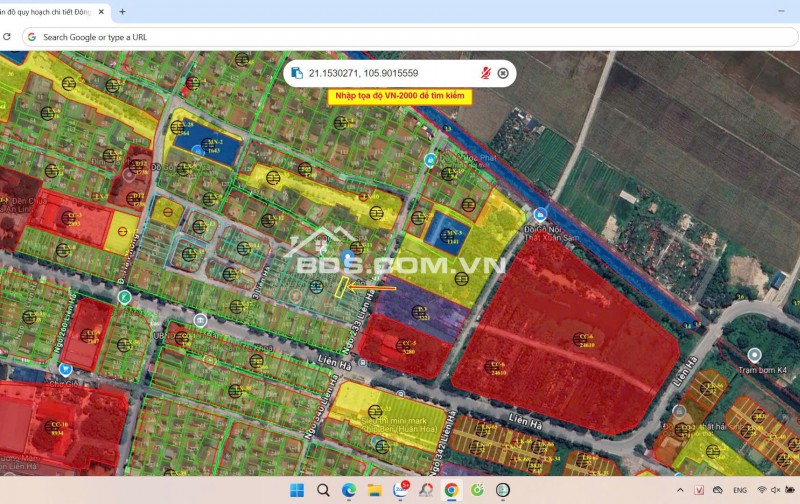Screen dimensions: 800x504
Task: Click the muted microphone icon in search box
Action: [485, 73]
